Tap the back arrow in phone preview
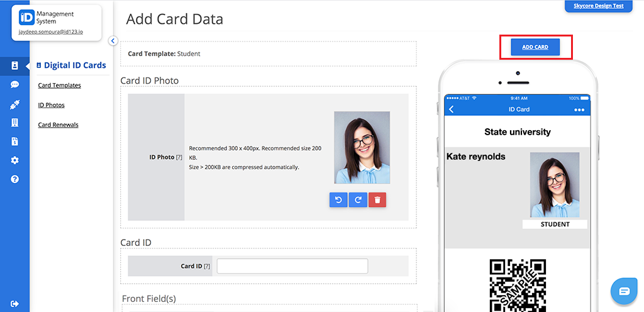 coord(452,109)
